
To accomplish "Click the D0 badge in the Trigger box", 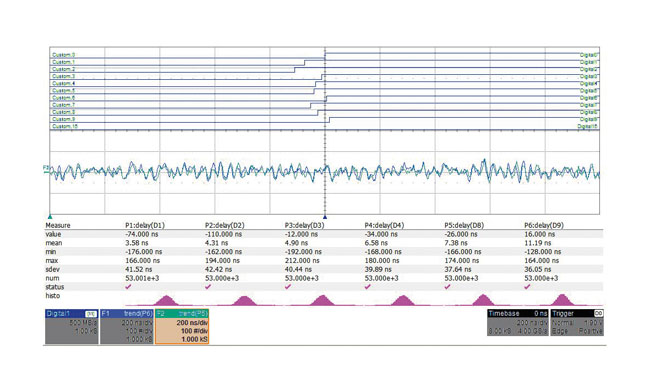I will (598, 313).
